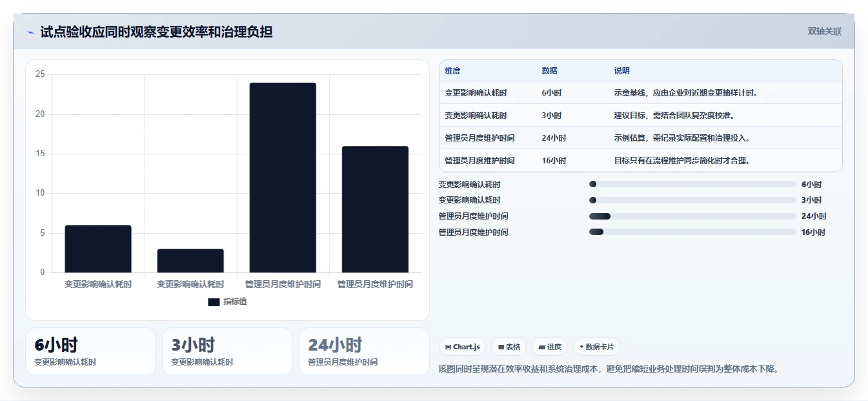Click the 6小时 cell in the table
Screen dimensions: 868x401
(x=552, y=93)
